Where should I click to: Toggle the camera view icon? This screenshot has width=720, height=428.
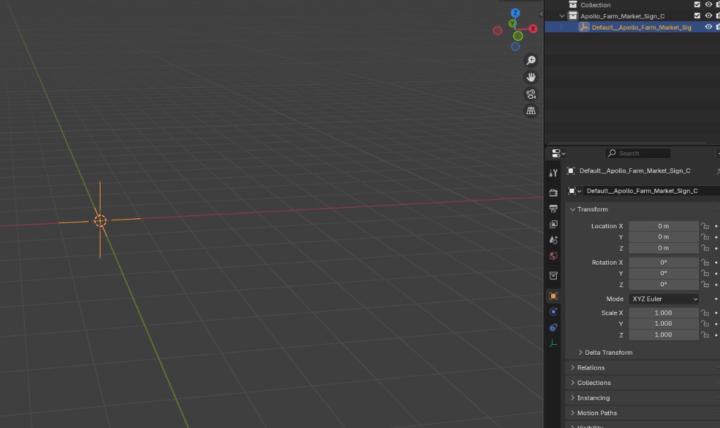531,94
